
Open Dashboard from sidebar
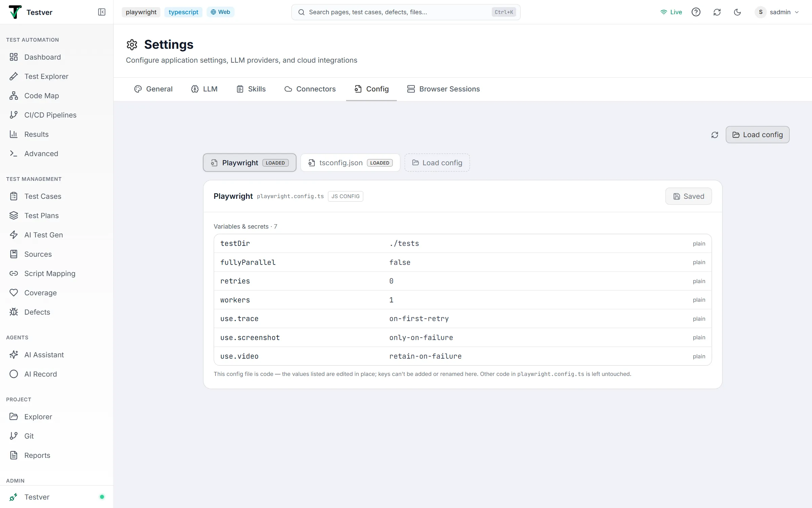pyautogui.click(x=57, y=57)
